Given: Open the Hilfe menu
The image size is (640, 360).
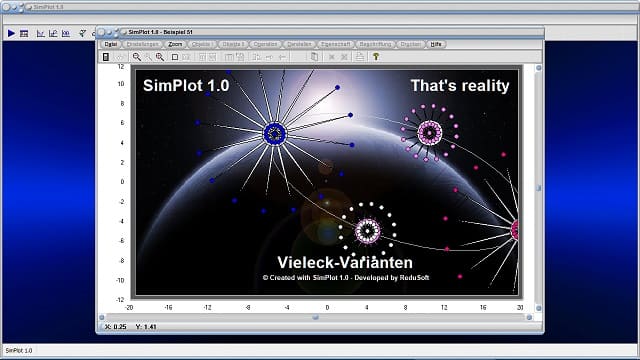Looking at the screenshot, I should [x=436, y=44].
